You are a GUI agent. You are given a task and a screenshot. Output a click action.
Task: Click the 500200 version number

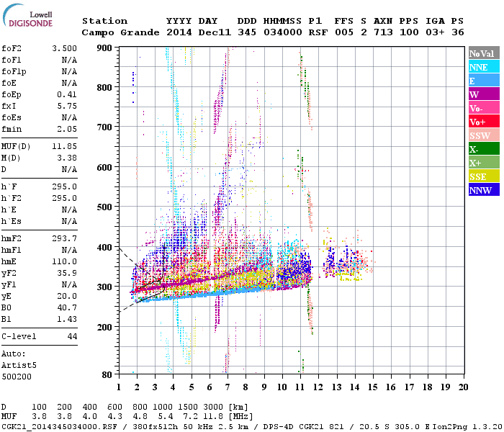coord(17,377)
